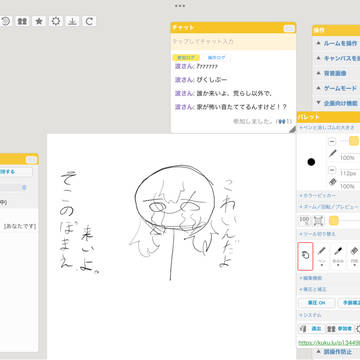Click the button at top of left panel
Screen dimensions: 360x360
(16, 172)
